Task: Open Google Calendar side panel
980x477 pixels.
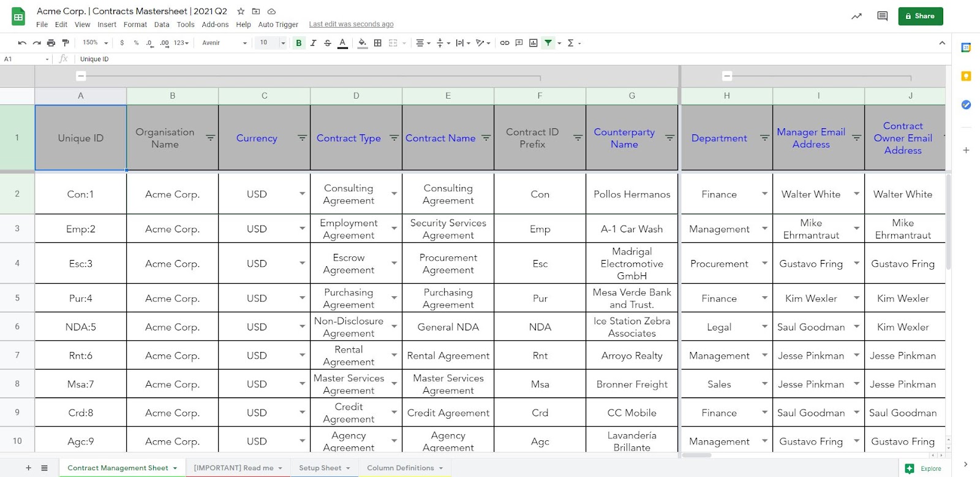Action: (x=966, y=48)
